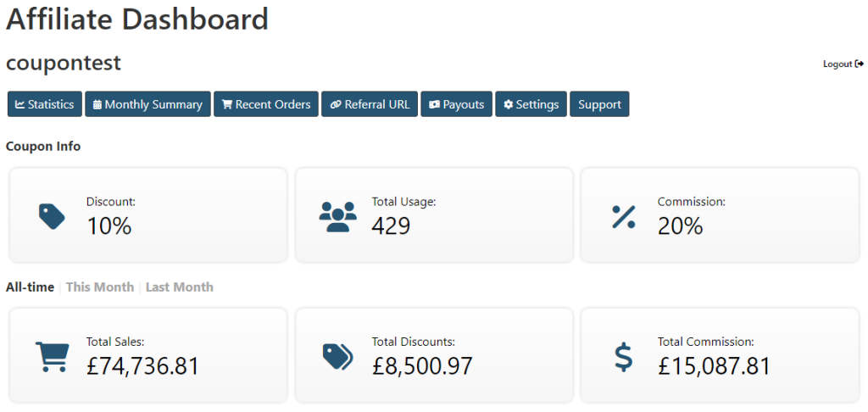Viewport: 868px width, 412px height.
Task: Select the All-time date filter
Action: pos(30,287)
